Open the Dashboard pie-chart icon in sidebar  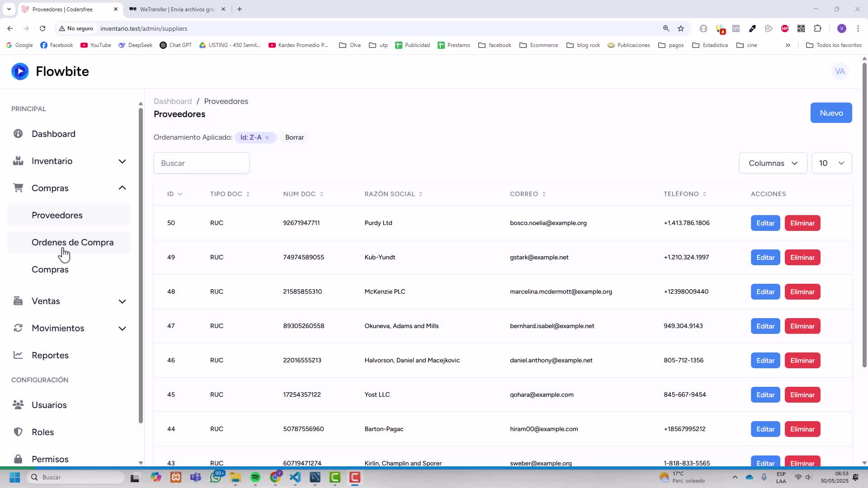[18, 134]
